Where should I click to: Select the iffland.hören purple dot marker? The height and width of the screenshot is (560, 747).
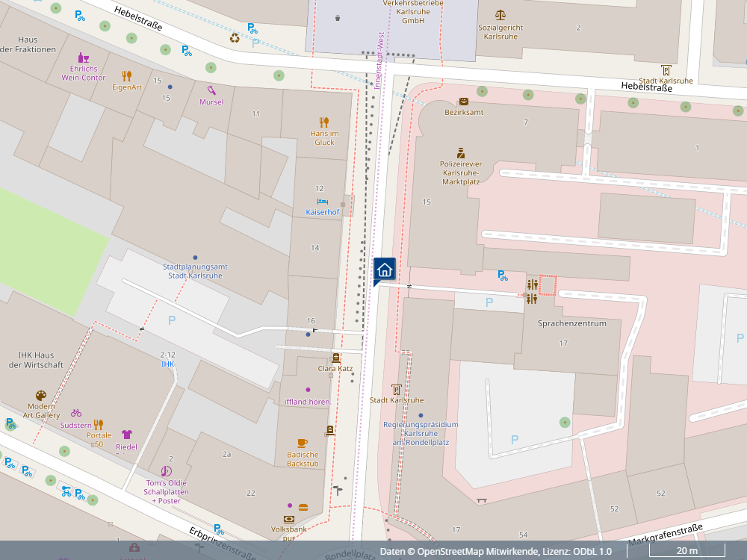pyautogui.click(x=308, y=390)
